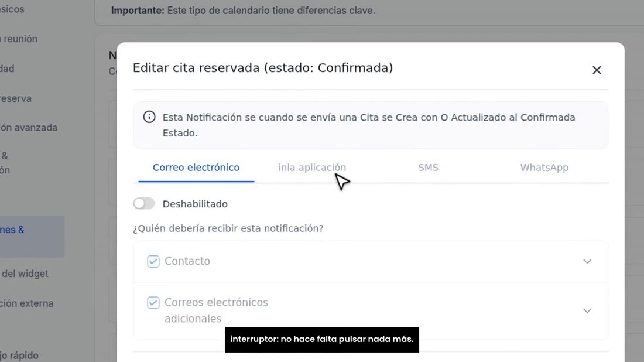Uncheck Correos electrónicos adicionales checkbox
Screen dimensions: 644x362
[153, 302]
